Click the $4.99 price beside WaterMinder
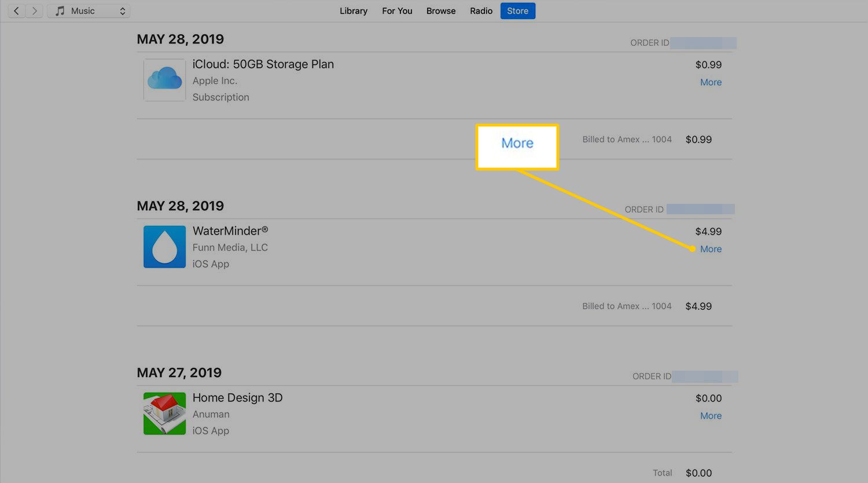The width and height of the screenshot is (868, 483). pyautogui.click(x=708, y=232)
